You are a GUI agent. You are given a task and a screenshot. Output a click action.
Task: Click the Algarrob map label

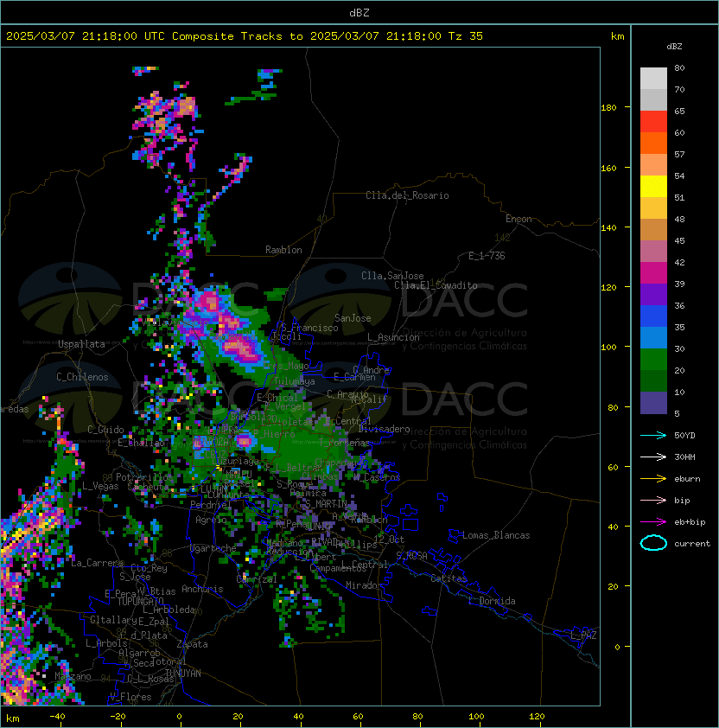click(x=139, y=653)
